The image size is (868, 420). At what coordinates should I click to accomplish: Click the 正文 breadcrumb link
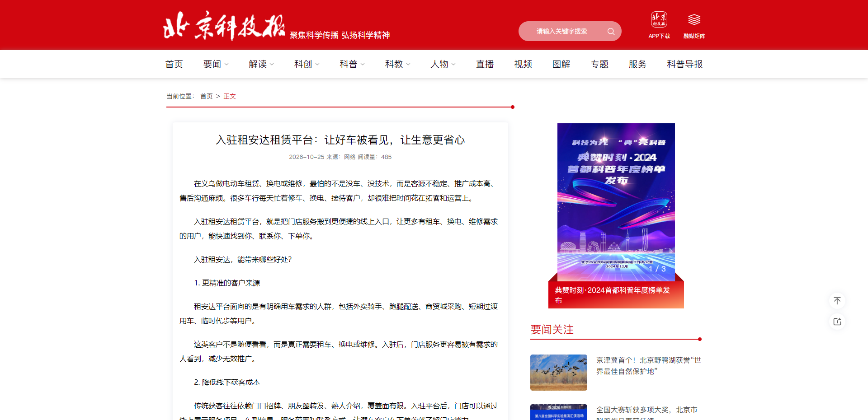pos(230,96)
